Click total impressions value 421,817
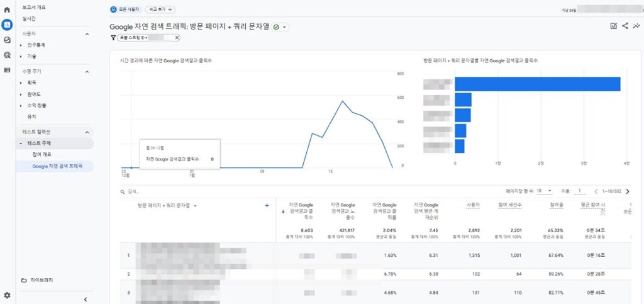Viewport: 644px width, 304px height. (347, 230)
